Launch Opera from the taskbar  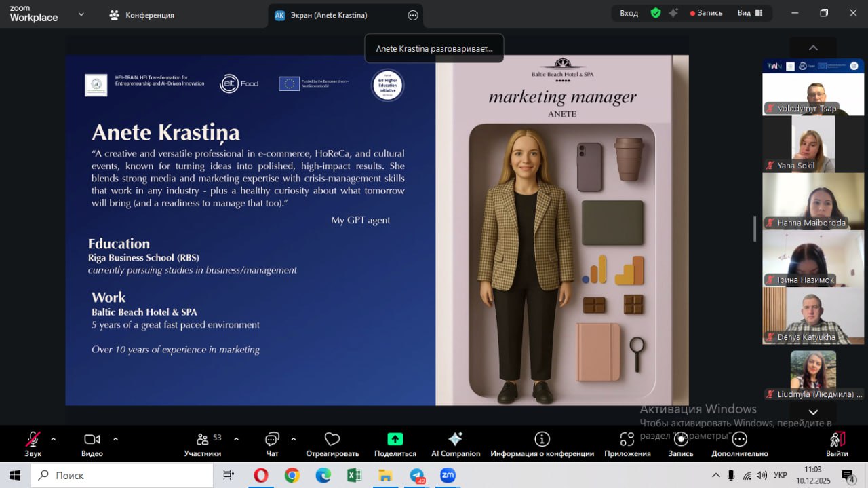260,475
